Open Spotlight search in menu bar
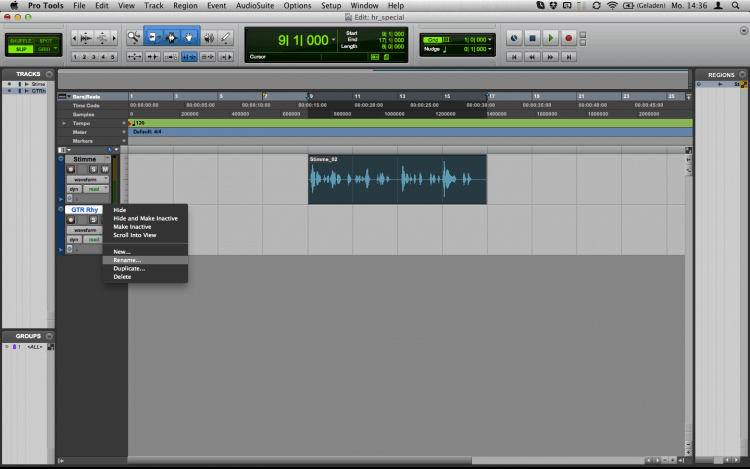 pos(736,6)
